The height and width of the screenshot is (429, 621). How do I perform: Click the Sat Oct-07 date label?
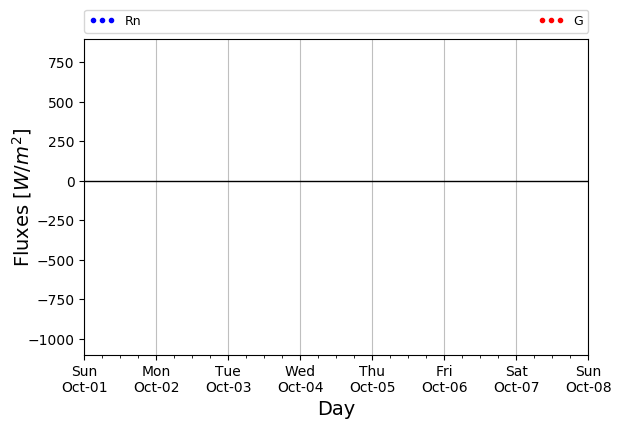(516, 379)
